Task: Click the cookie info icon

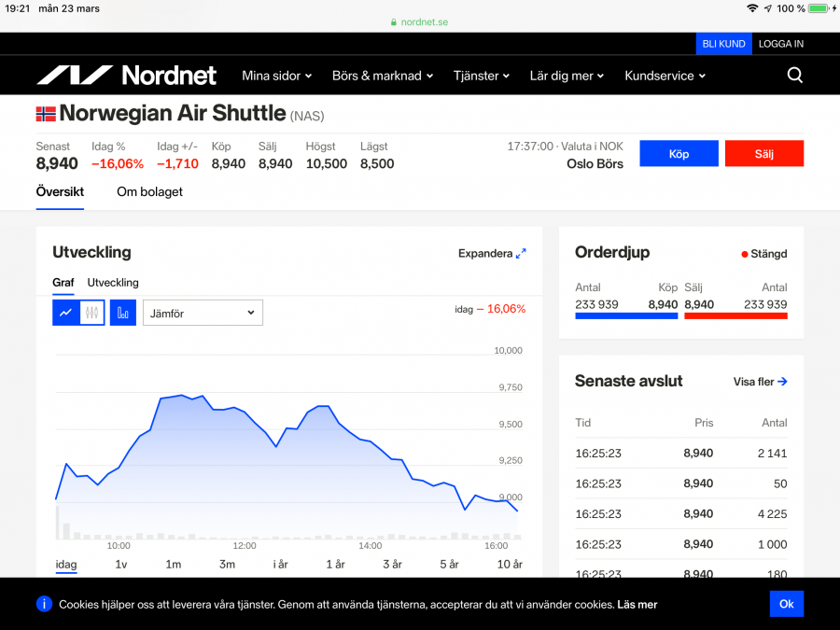Action: pyautogui.click(x=44, y=604)
